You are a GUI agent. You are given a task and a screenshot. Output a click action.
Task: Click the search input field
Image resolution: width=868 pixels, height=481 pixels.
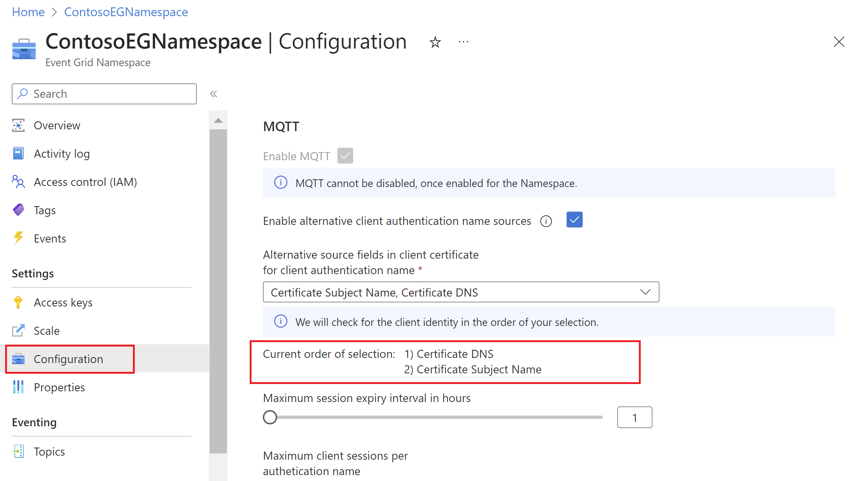click(x=104, y=93)
